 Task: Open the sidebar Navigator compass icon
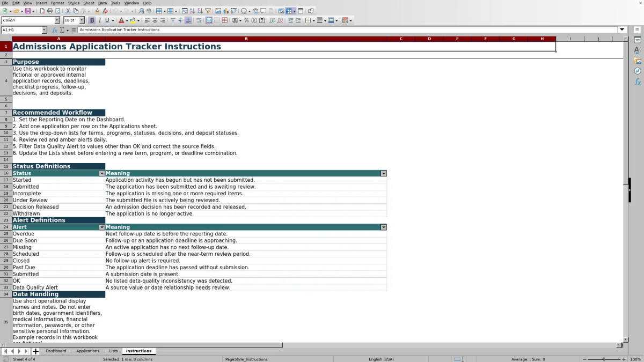point(638,71)
